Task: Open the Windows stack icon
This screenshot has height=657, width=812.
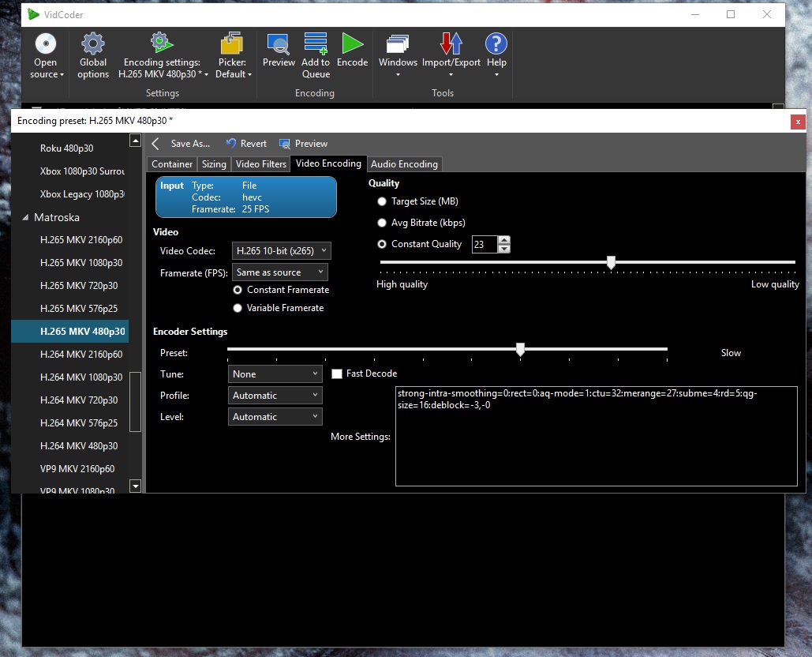Action: tap(398, 43)
